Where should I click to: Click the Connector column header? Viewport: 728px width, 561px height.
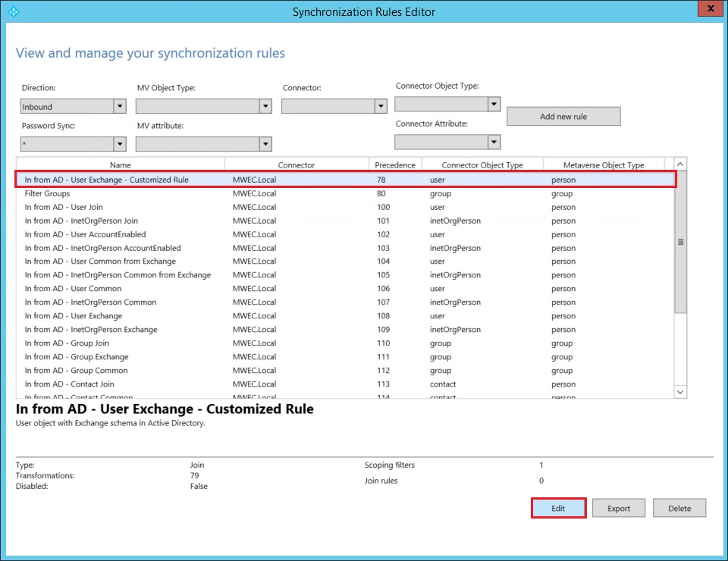click(x=297, y=165)
